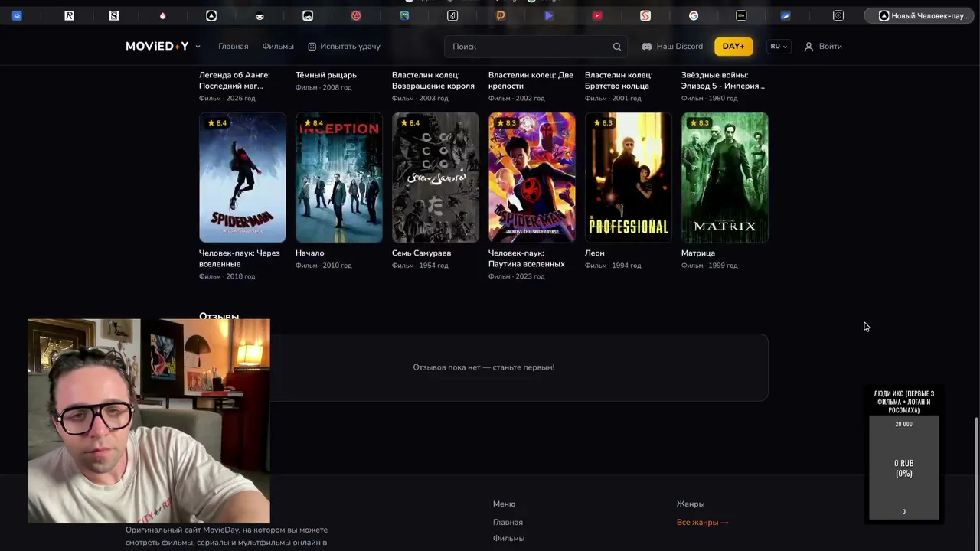Open the RU language dropdown
980x551 pixels.
point(779,47)
